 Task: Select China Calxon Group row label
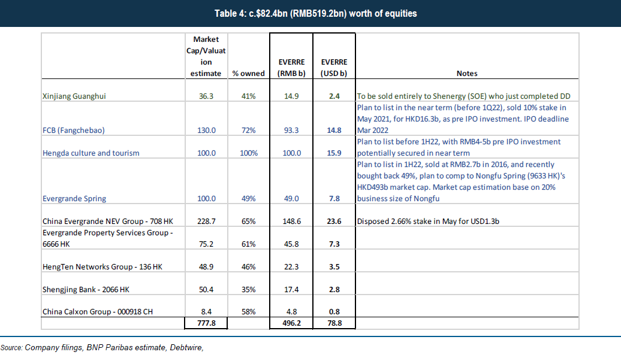98,312
